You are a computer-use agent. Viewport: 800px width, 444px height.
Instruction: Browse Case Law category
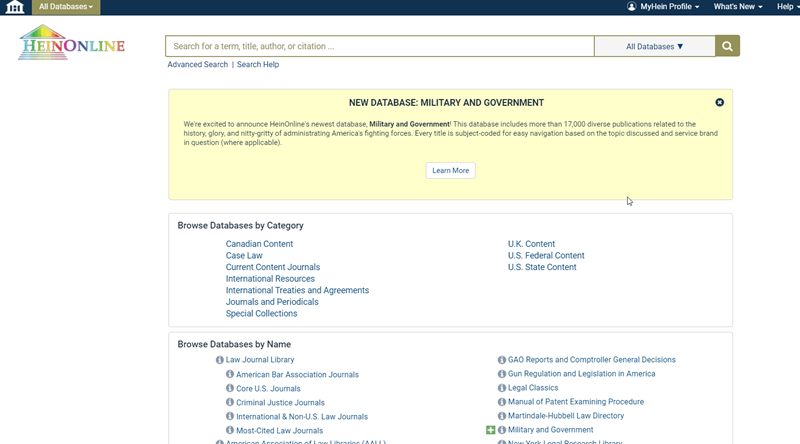[x=244, y=256]
